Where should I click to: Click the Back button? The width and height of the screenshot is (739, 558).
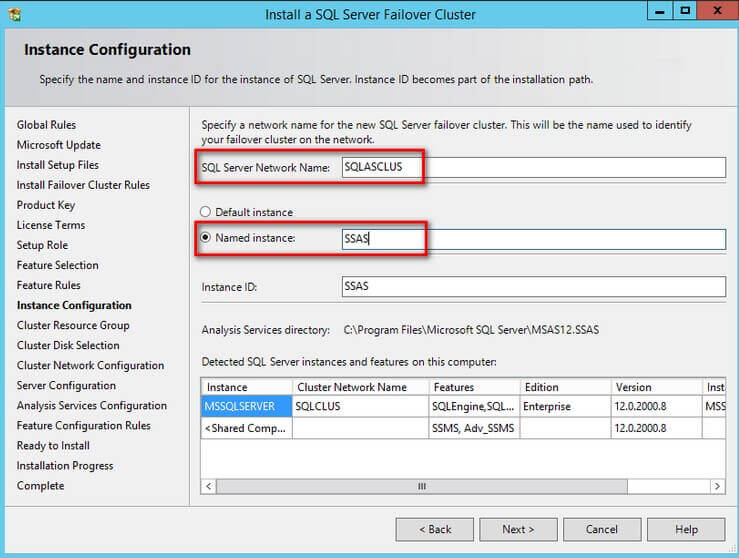[435, 529]
